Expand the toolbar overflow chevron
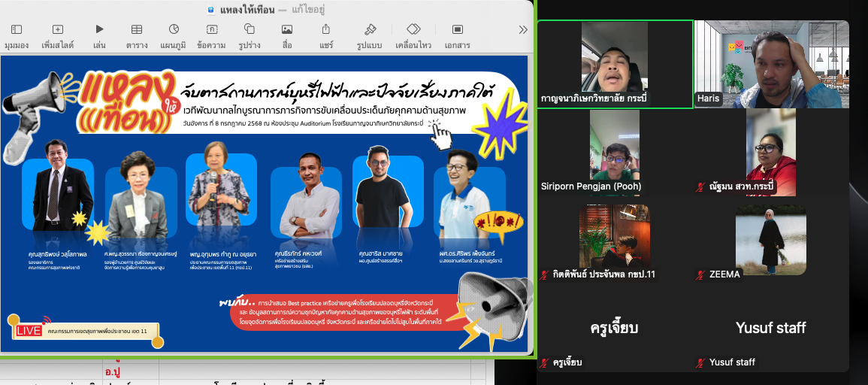 (523, 29)
